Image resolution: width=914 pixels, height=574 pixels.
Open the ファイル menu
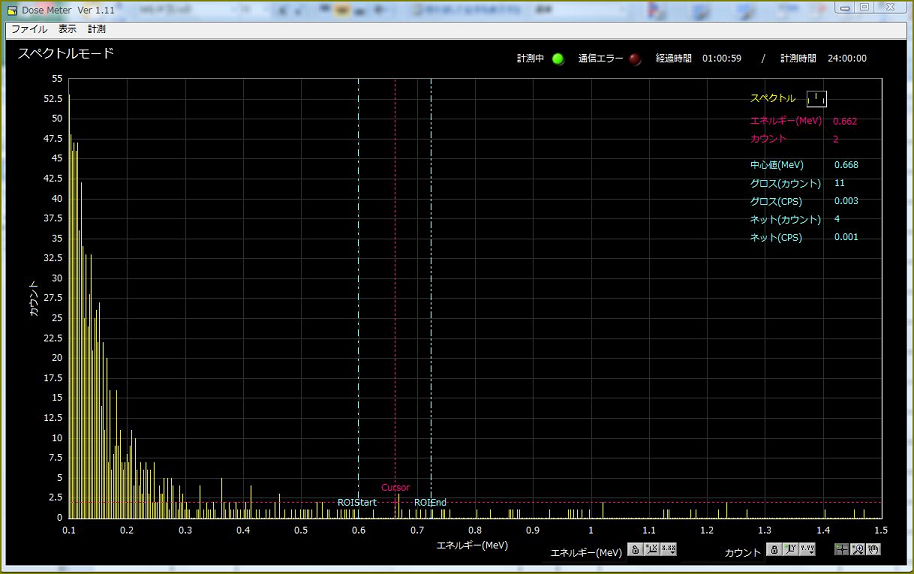point(29,29)
